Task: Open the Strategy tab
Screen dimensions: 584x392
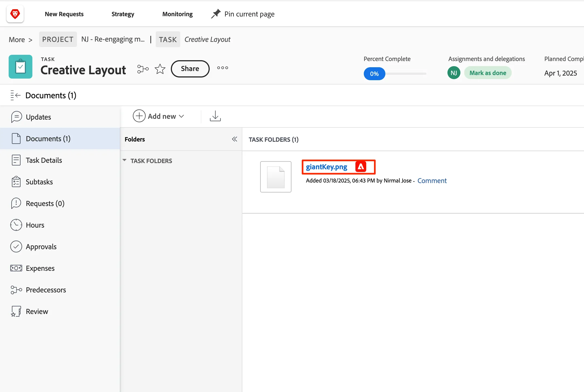Action: pyautogui.click(x=123, y=14)
